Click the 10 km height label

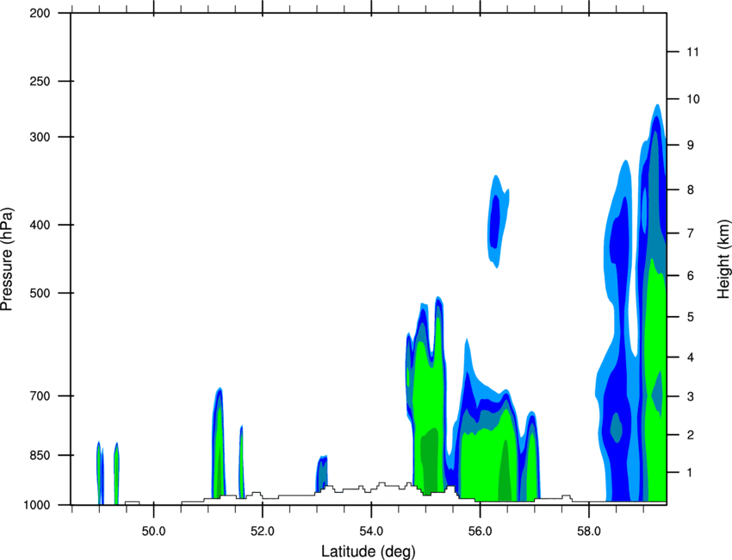coord(692,99)
